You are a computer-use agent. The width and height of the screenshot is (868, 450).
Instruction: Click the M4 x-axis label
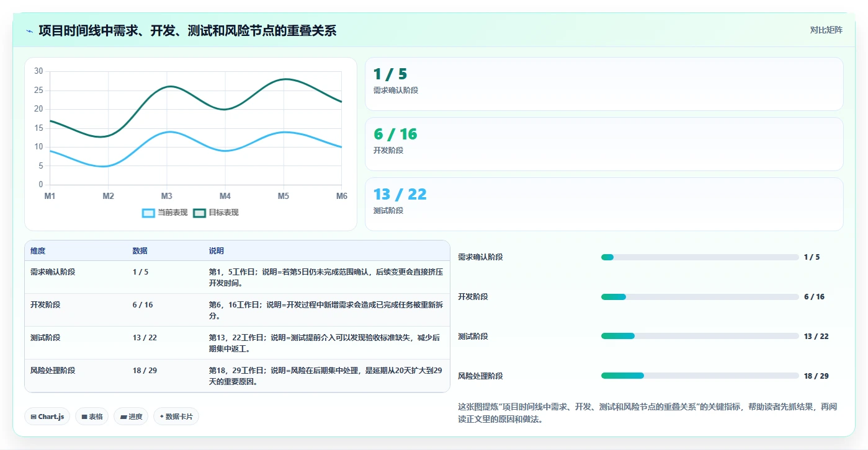(x=225, y=196)
